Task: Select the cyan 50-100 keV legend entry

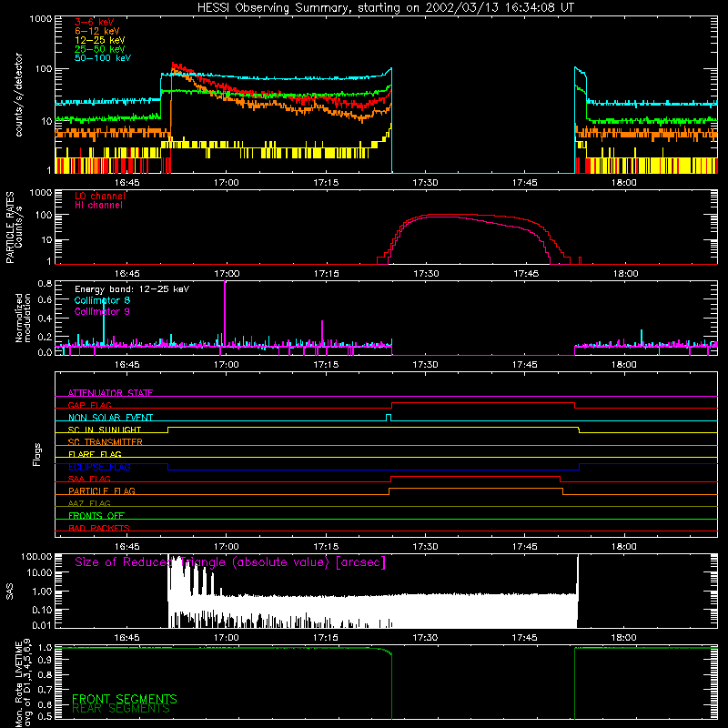Action: [103, 58]
